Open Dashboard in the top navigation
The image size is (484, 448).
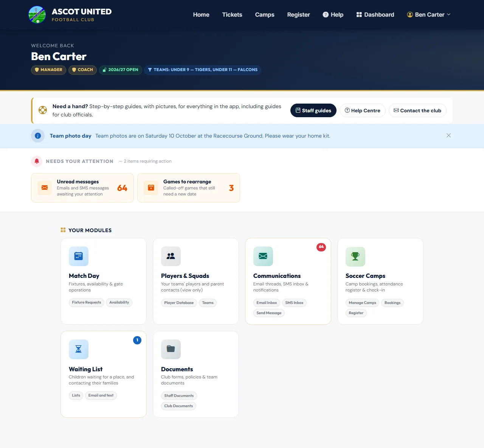click(x=375, y=15)
